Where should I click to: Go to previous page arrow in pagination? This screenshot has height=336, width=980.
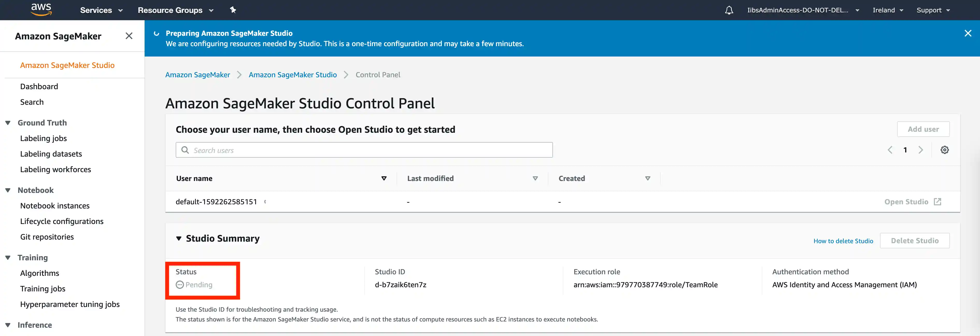tap(890, 150)
